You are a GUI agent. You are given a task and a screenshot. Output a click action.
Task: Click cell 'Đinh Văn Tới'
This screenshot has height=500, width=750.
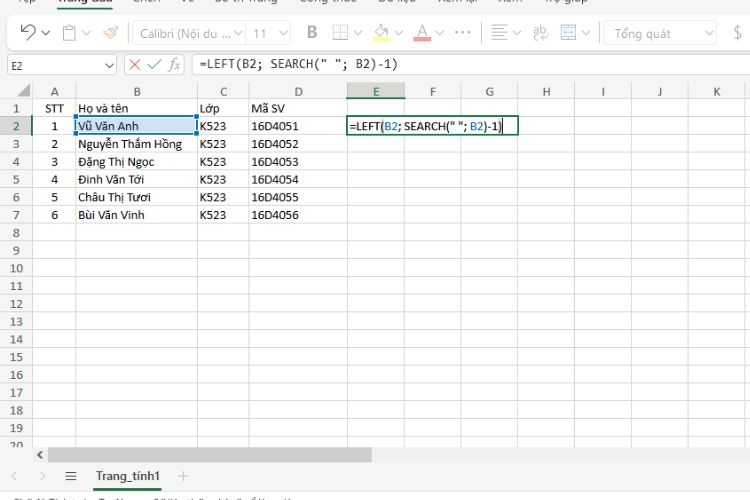[137, 179]
